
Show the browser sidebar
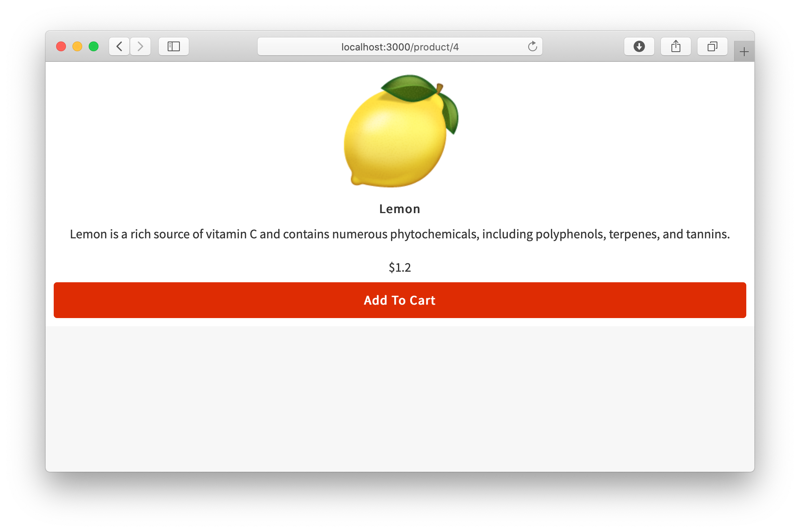(x=174, y=46)
